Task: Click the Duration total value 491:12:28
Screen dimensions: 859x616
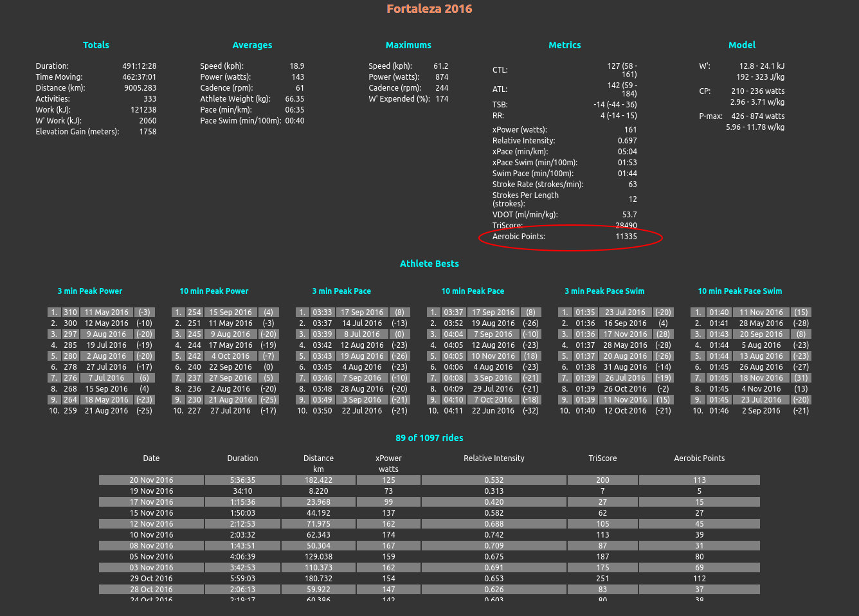Action: [x=140, y=66]
